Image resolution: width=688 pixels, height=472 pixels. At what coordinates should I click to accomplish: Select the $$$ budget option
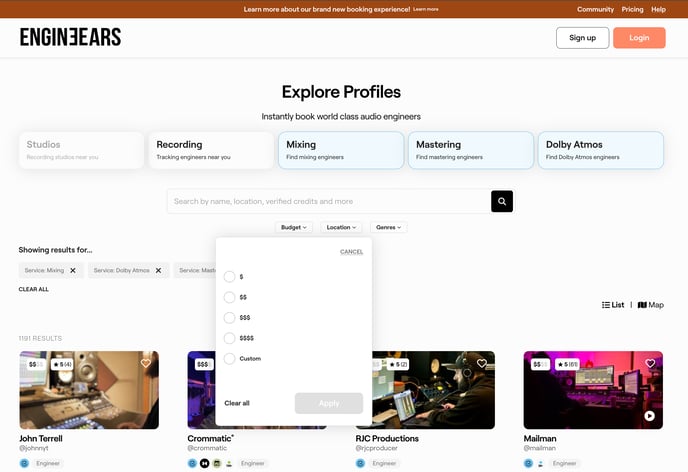pyautogui.click(x=230, y=317)
